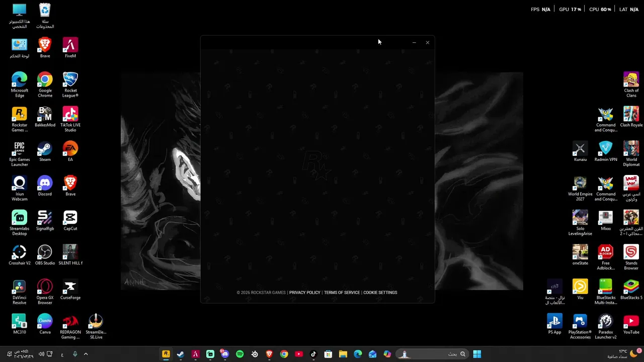Image resolution: width=644 pixels, height=362 pixels.
Task: Open the EA app desktop icon
Action: click(70, 152)
